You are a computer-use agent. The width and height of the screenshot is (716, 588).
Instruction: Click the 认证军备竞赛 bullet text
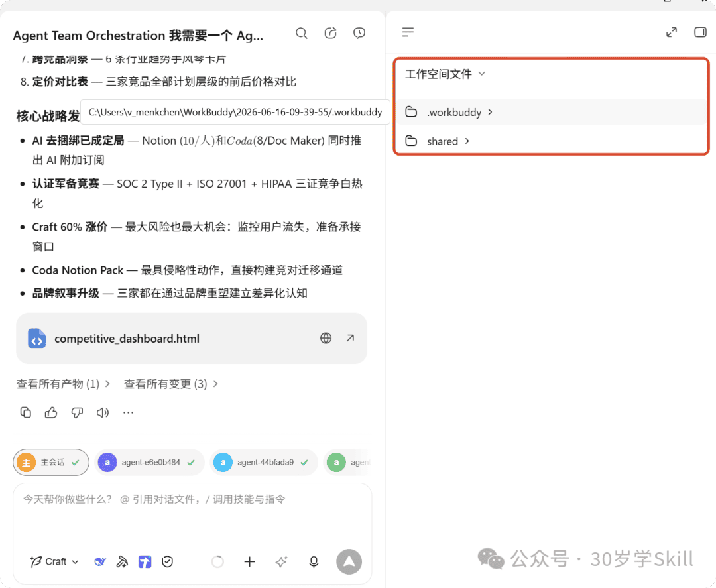coord(66,184)
